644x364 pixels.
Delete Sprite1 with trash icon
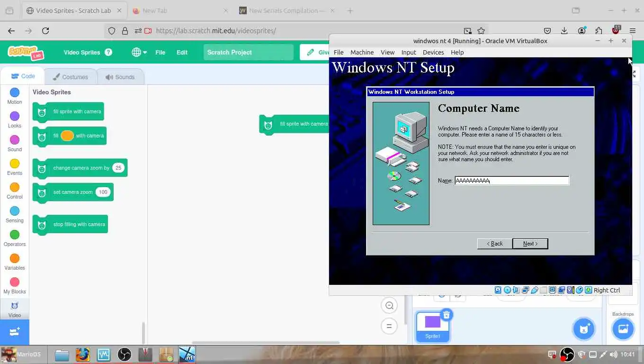(x=447, y=315)
